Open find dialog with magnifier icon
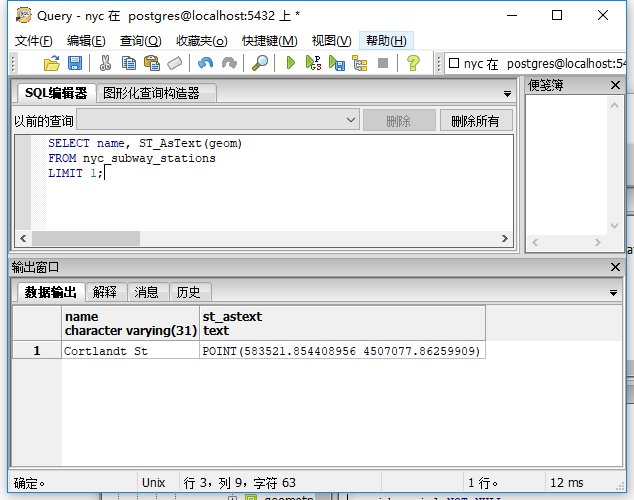The width and height of the screenshot is (634, 500). (260, 63)
